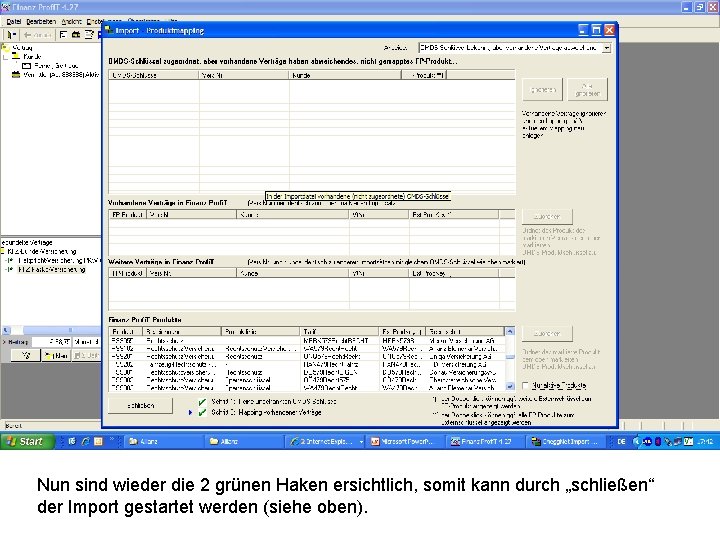Click the greyed Alle ignorieren button
Viewport: 720px width, 540px height.
(587, 90)
